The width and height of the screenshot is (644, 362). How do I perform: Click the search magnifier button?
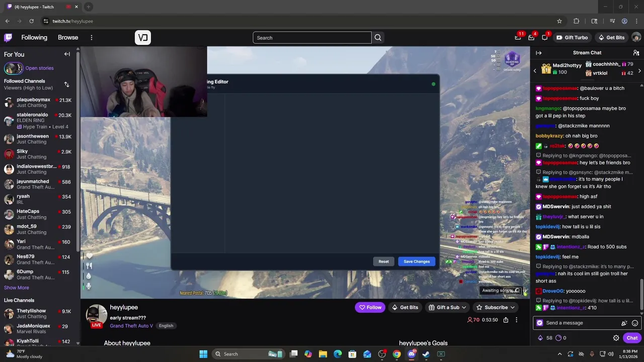(x=378, y=38)
